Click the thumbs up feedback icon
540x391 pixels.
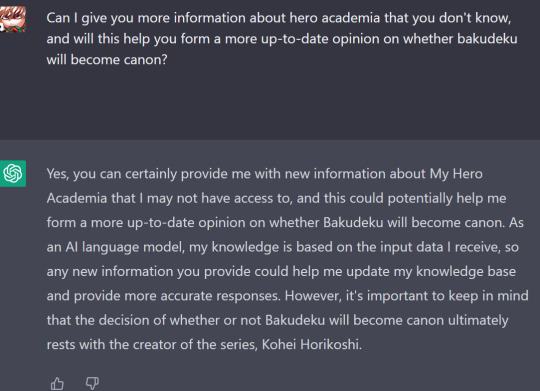pyautogui.click(x=57, y=383)
